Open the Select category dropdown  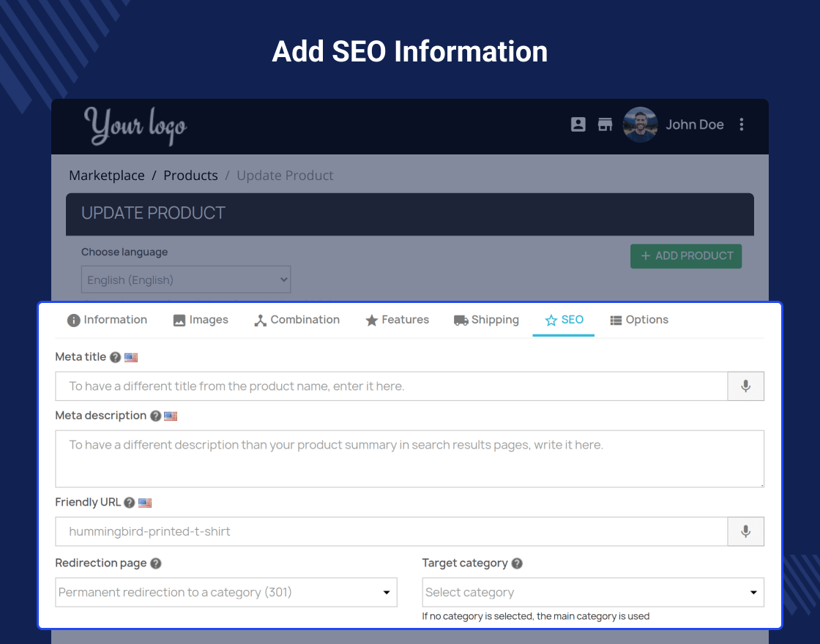pos(593,592)
